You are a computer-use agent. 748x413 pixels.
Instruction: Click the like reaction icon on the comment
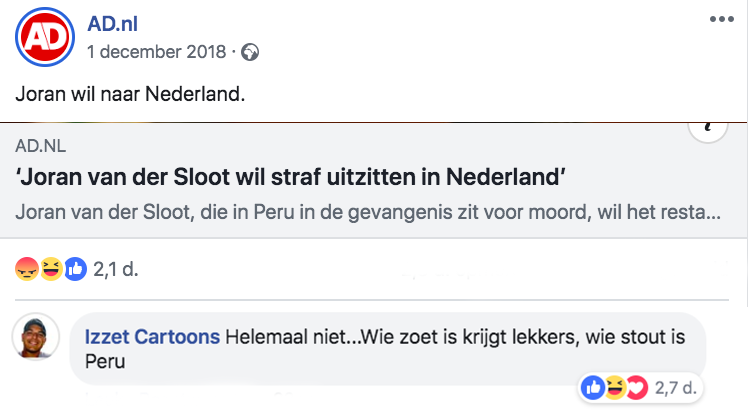(x=593, y=386)
